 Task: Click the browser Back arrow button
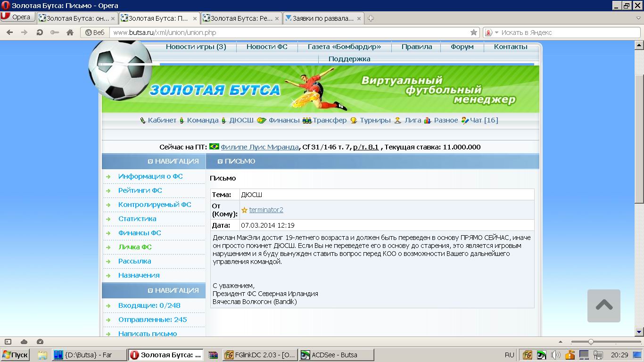tap(9, 33)
